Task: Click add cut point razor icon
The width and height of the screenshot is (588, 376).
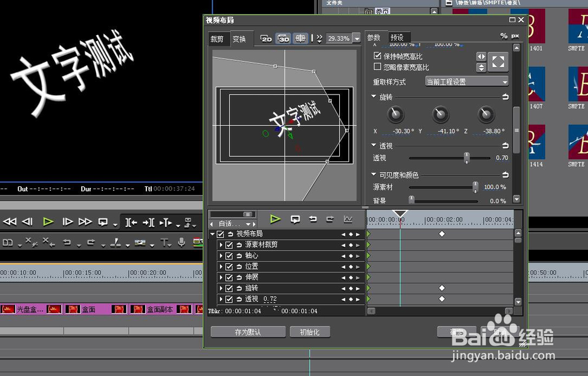Action: tap(115, 243)
